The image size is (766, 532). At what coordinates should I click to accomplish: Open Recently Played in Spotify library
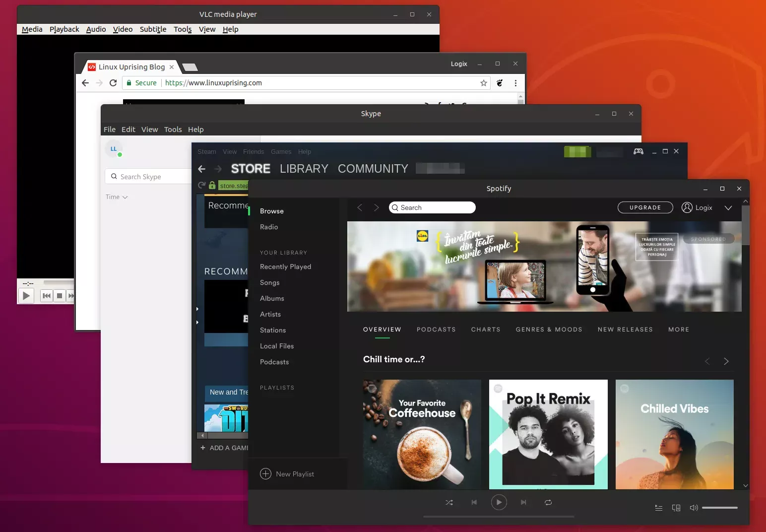[286, 266]
